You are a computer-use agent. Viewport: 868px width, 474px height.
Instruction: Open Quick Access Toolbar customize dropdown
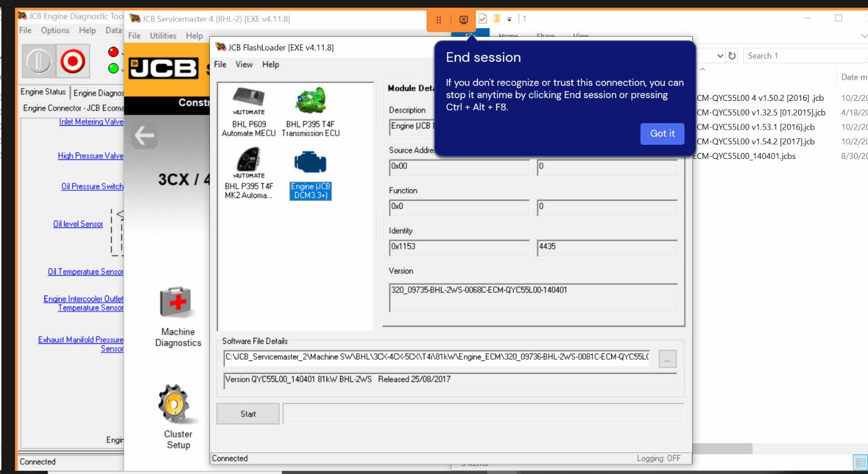(x=509, y=19)
